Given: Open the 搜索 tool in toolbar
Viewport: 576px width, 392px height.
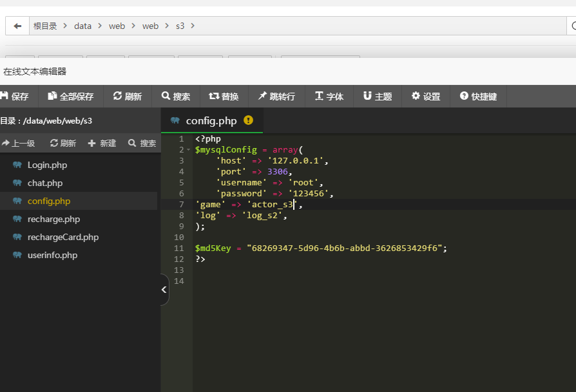Looking at the screenshot, I should click(x=176, y=96).
